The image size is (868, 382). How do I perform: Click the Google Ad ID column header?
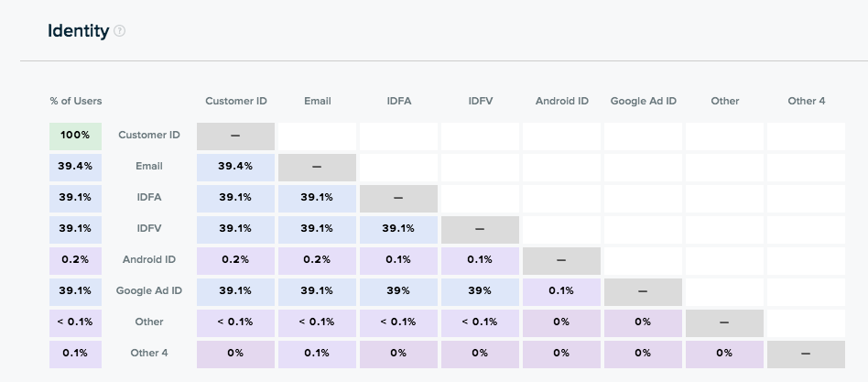[643, 101]
